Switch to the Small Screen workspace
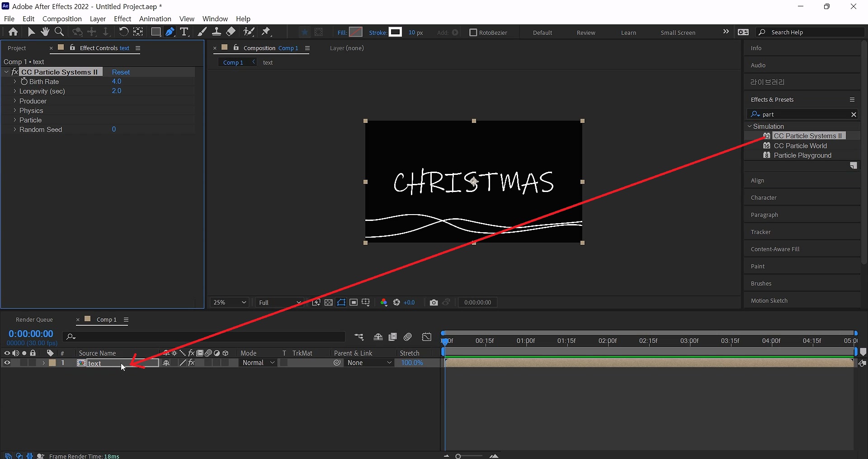This screenshot has height=459, width=868. 678,33
